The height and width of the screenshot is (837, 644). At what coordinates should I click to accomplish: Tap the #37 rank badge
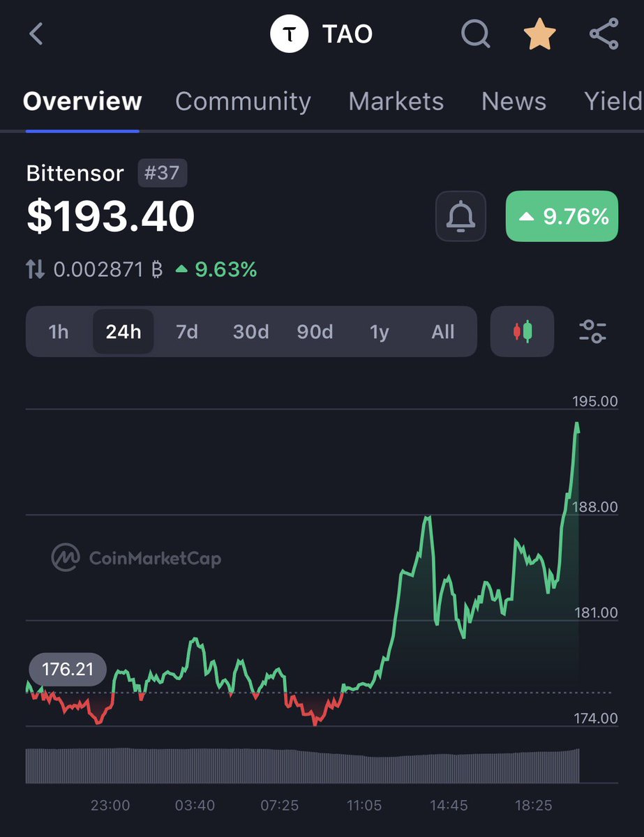pos(162,173)
